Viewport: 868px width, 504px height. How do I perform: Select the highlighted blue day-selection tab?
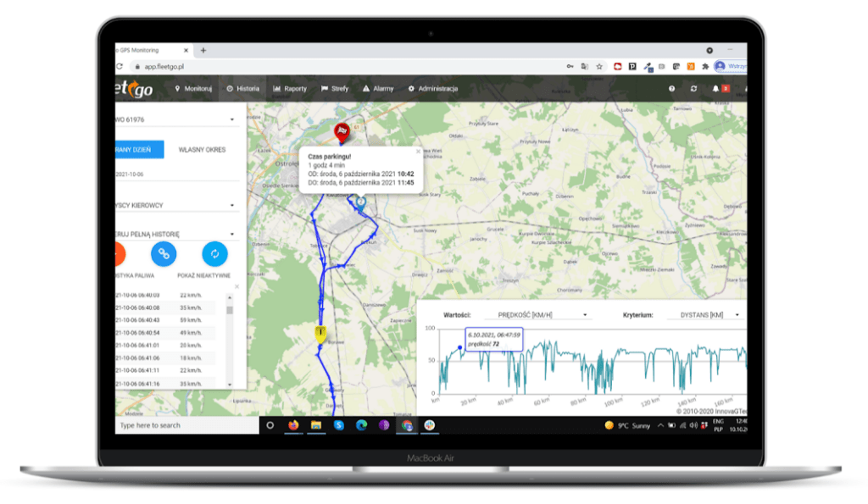[140, 149]
